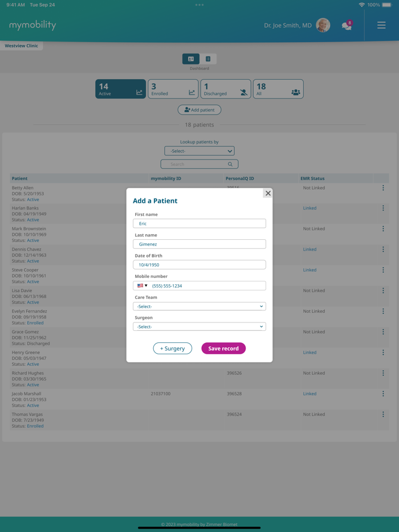399x532 pixels.
Task: Click Betty Allen's Active status link
Action: point(33,199)
